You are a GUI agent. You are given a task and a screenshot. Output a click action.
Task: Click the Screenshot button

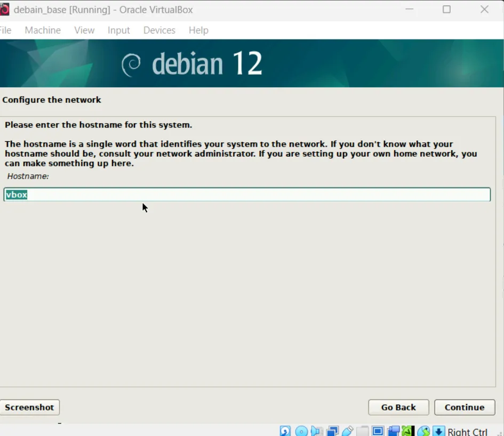(x=29, y=407)
